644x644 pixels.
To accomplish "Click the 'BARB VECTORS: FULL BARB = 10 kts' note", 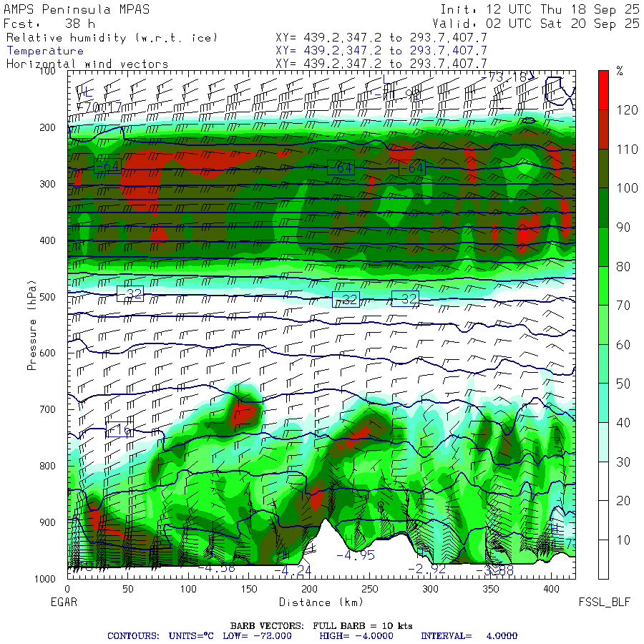I will click(x=321, y=626).
